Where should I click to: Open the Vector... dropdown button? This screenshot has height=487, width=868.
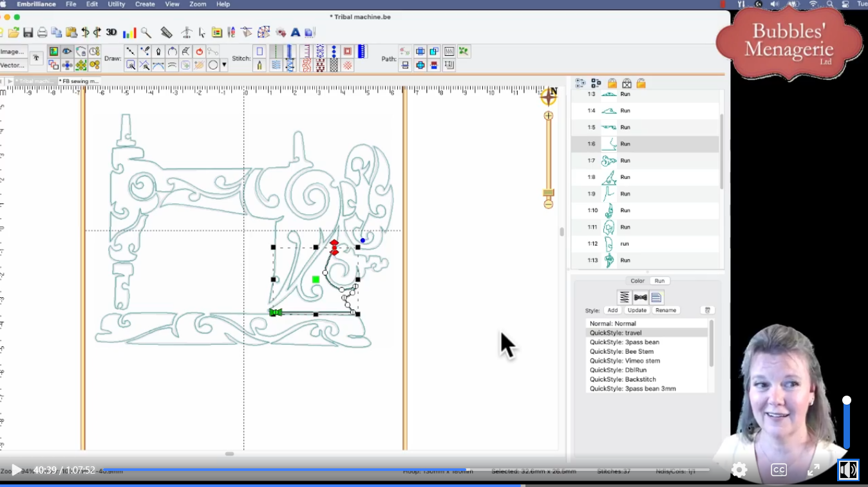coord(12,65)
